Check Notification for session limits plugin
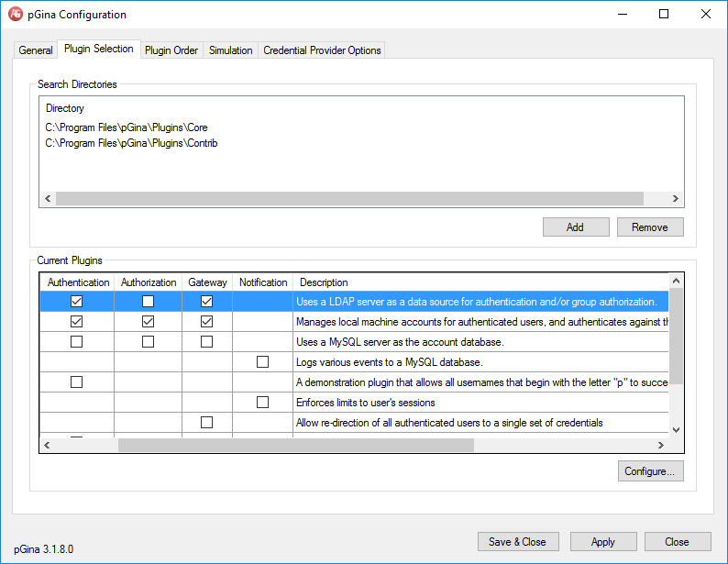 point(263,403)
